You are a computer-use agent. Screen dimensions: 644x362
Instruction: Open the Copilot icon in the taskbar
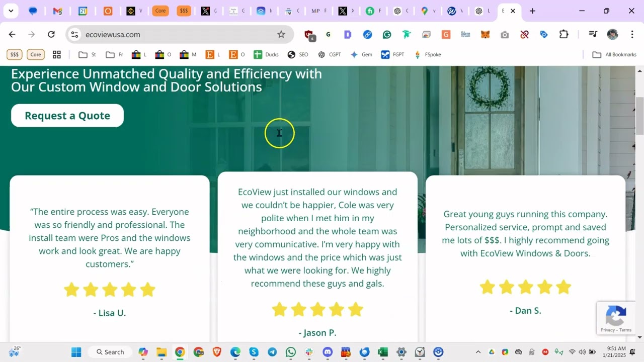click(x=143, y=352)
